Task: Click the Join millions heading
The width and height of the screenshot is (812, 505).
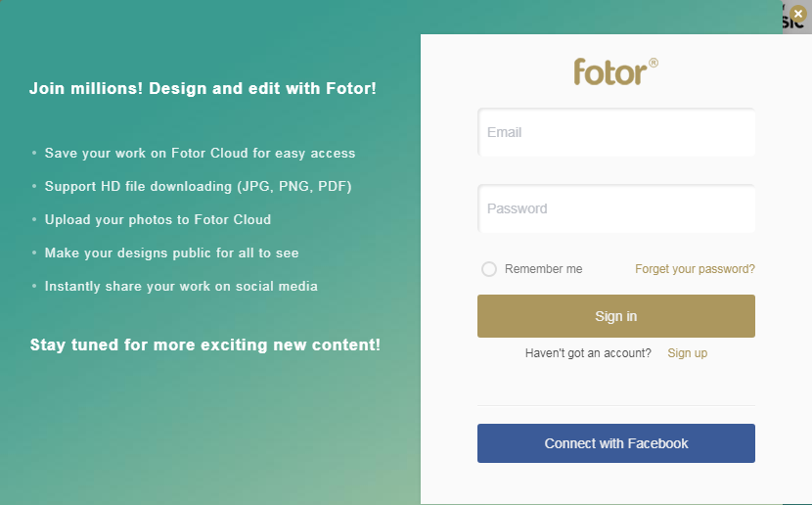Action: 203,88
